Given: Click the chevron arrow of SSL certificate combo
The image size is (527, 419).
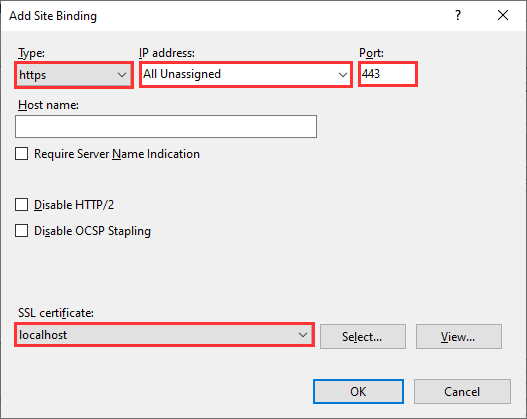Looking at the screenshot, I should click(303, 335).
